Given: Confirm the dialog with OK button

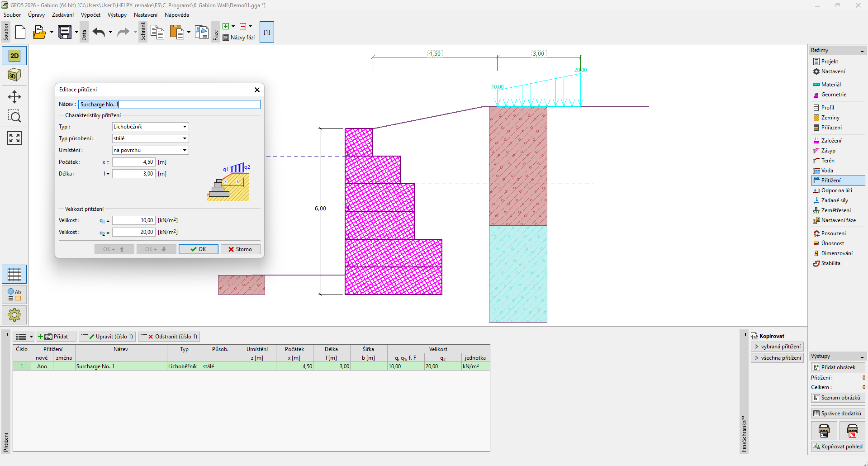Looking at the screenshot, I should [x=198, y=249].
